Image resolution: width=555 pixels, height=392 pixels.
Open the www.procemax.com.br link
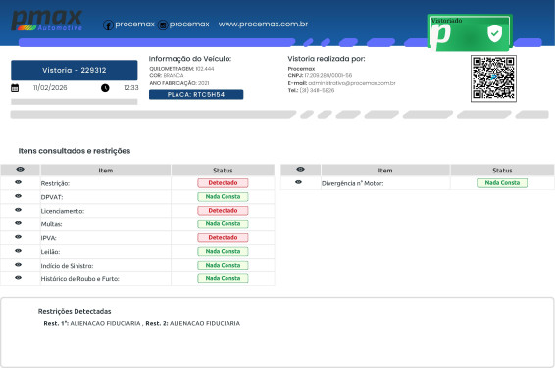click(x=263, y=24)
